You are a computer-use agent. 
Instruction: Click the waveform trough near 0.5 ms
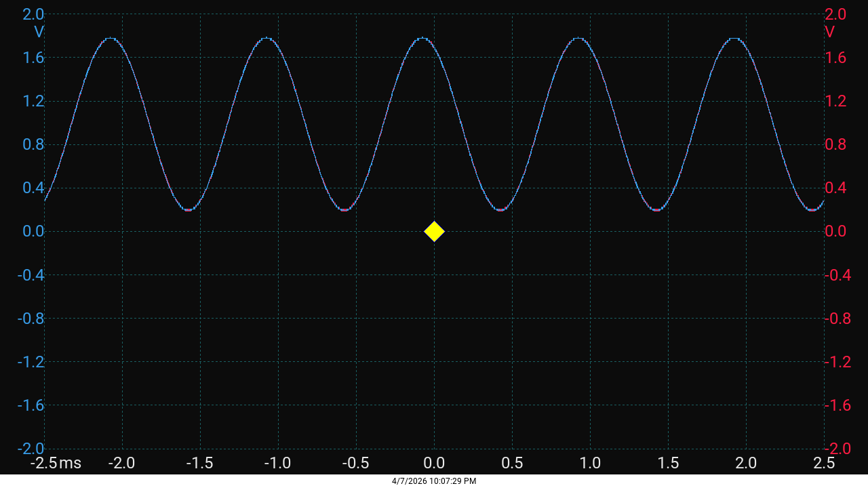(x=502, y=209)
